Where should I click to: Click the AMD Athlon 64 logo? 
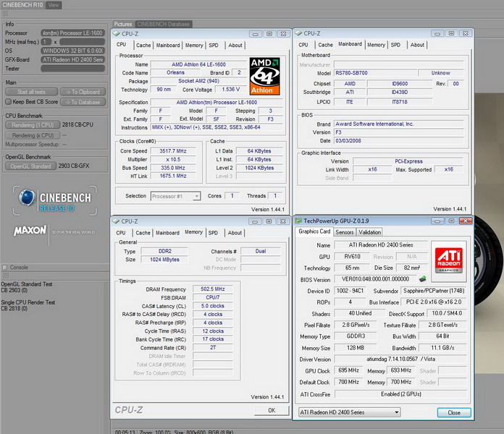[265, 76]
